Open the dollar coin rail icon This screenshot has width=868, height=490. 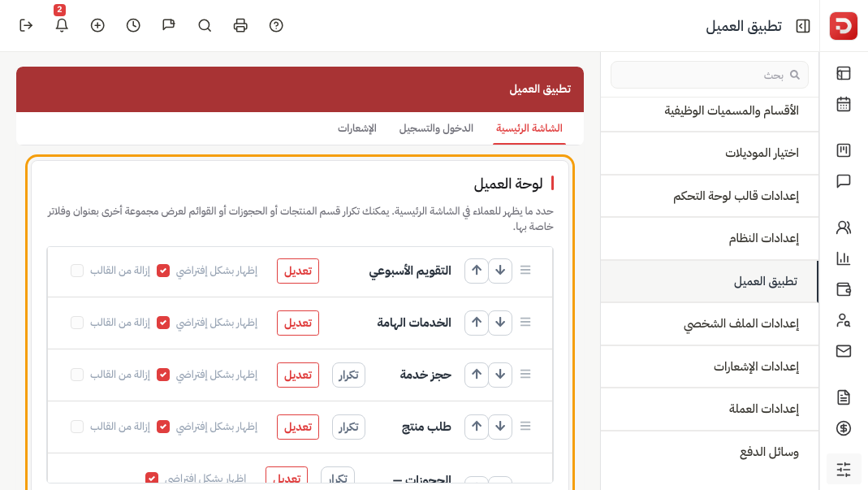coord(843,428)
